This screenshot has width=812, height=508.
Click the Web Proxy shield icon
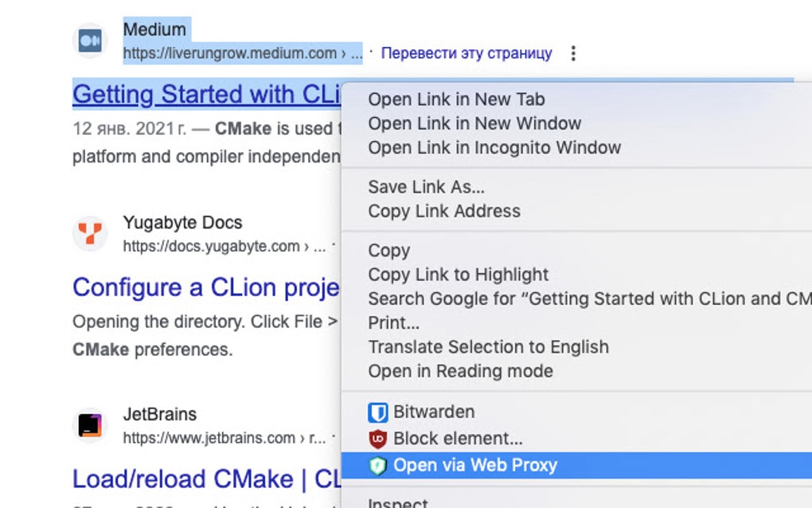[x=378, y=466]
